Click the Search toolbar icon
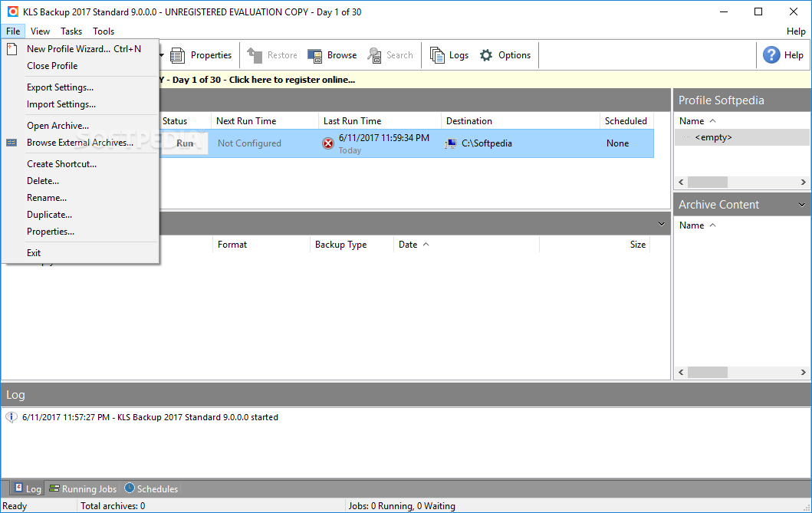Screen dimensions: 812x513 pyautogui.click(x=374, y=55)
